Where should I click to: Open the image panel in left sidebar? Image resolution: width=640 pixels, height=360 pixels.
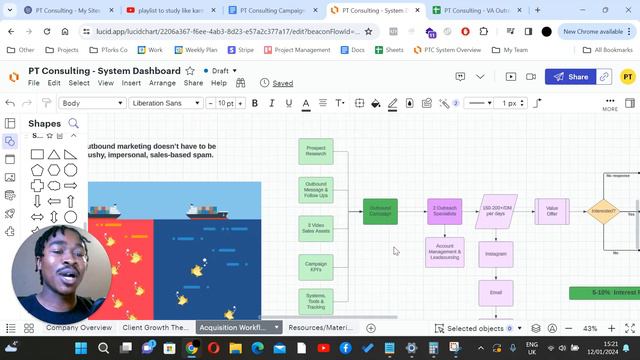pyautogui.click(x=10, y=177)
